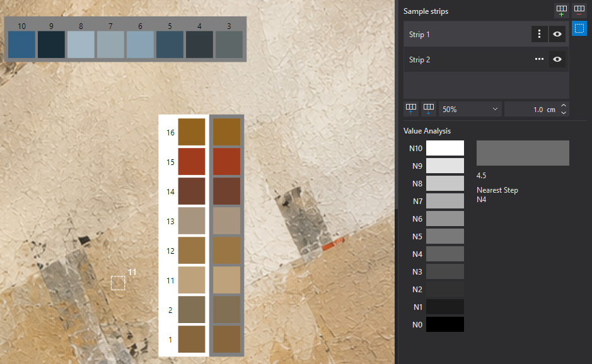Add a new sample strip
Viewport: 592px width, 364px height.
pyautogui.click(x=561, y=11)
